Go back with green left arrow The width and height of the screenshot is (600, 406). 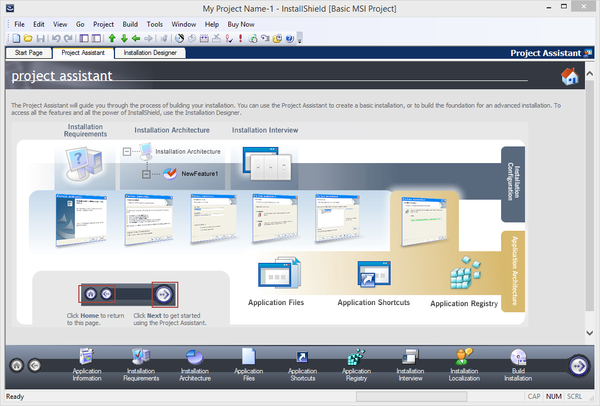(136, 38)
